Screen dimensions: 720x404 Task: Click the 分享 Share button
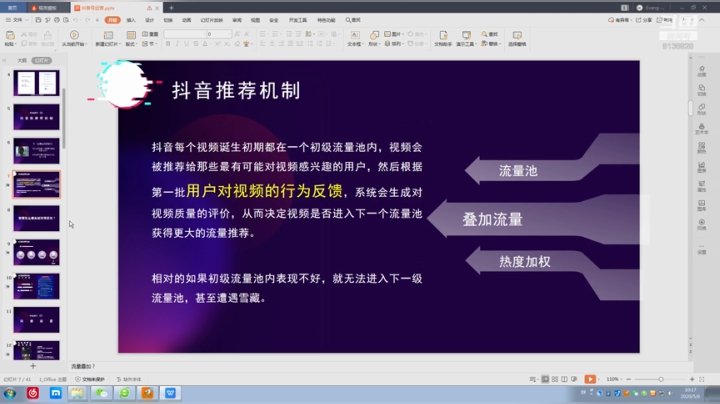click(x=644, y=20)
